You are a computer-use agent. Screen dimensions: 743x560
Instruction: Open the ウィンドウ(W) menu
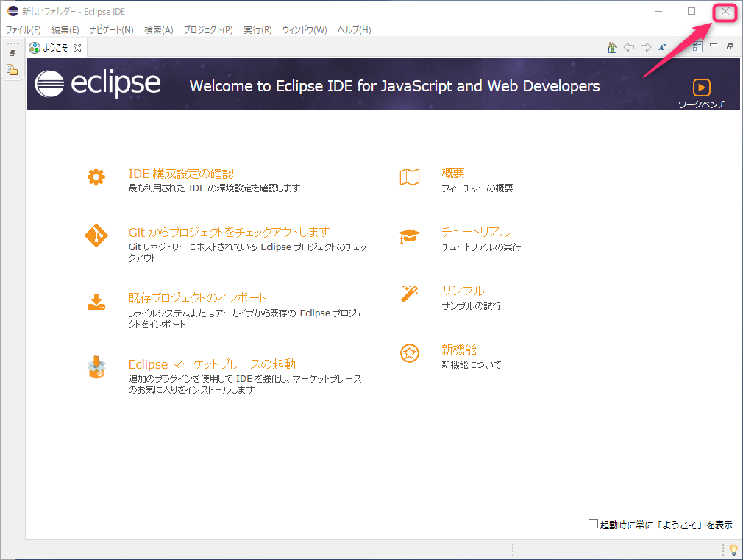[305, 30]
